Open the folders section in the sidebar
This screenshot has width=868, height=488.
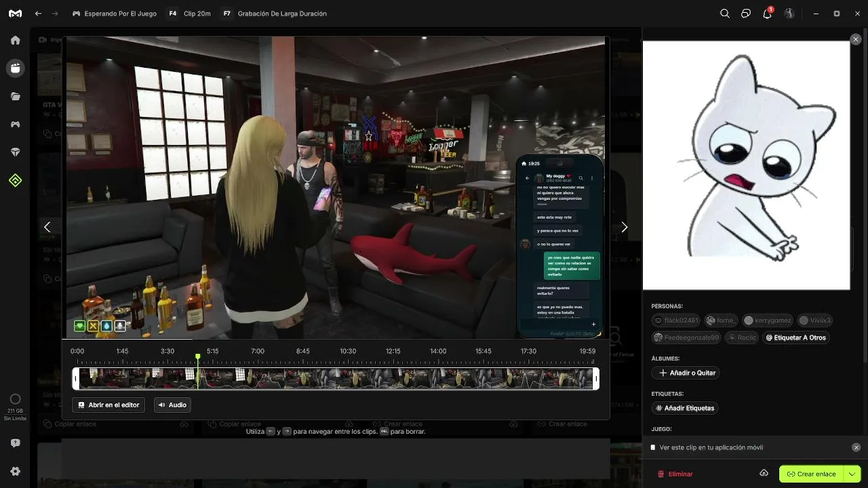click(x=15, y=96)
